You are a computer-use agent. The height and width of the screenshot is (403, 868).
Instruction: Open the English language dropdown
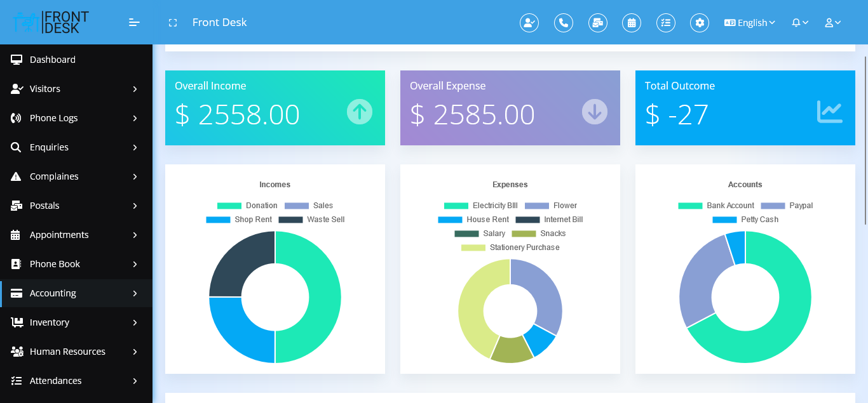[x=750, y=23]
